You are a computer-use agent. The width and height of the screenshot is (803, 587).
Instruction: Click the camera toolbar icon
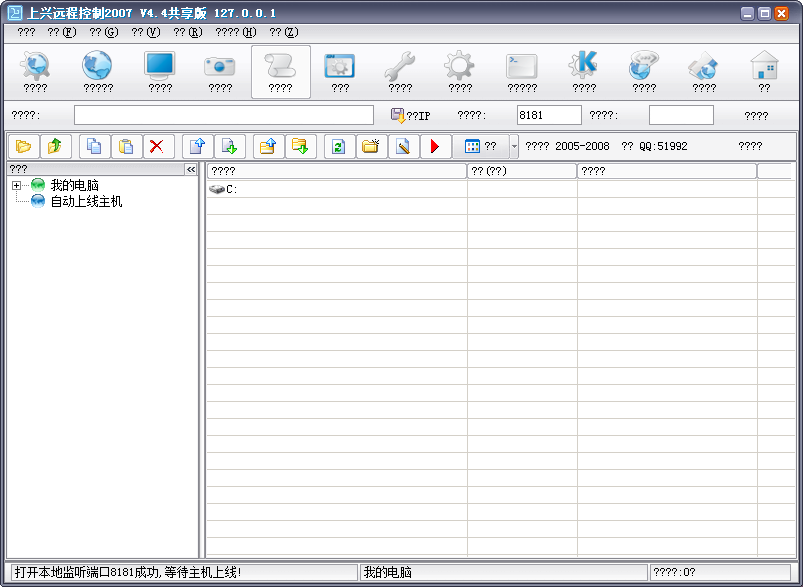[x=220, y=71]
